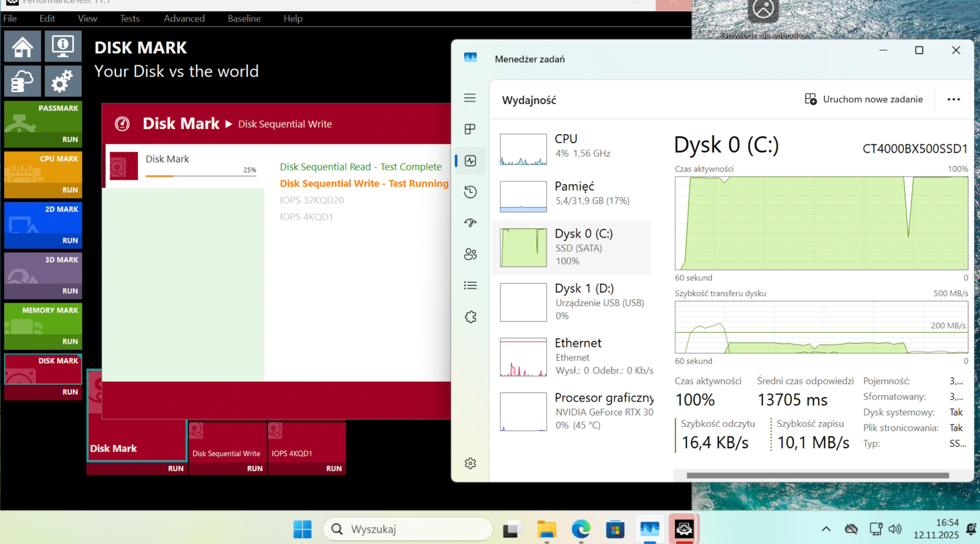Click the Wyszukaj taskbar search box

pos(408,529)
